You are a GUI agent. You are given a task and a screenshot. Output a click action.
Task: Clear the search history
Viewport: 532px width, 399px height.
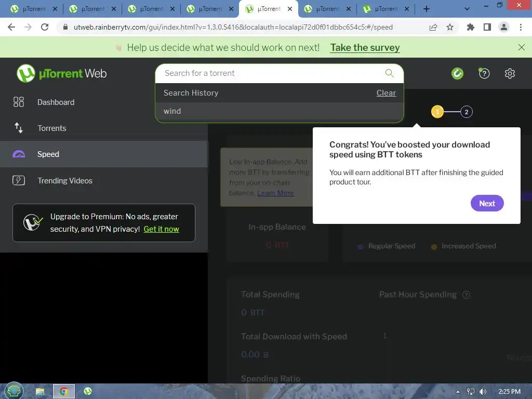coord(386,92)
